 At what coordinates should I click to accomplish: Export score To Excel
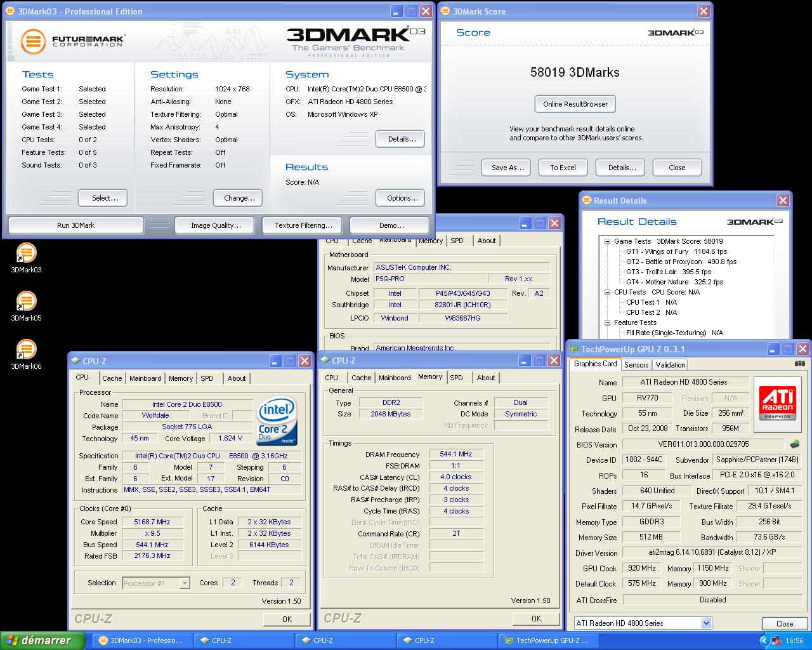tap(563, 168)
